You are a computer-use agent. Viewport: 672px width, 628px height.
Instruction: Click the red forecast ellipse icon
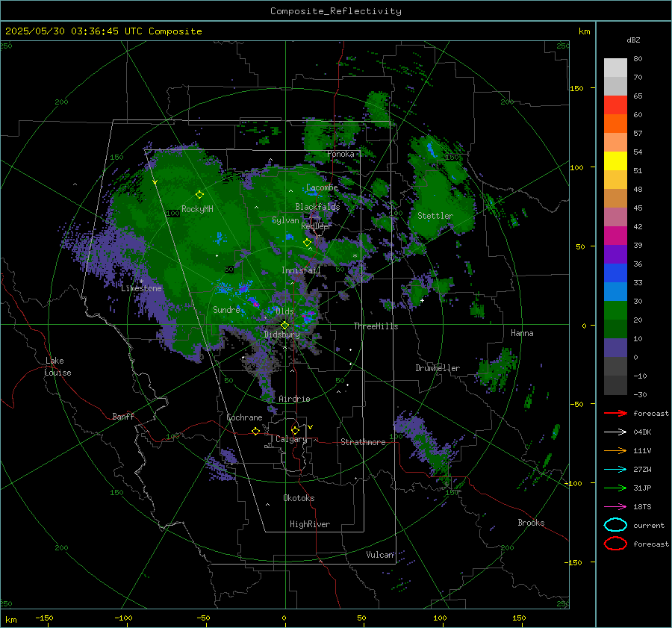point(615,544)
